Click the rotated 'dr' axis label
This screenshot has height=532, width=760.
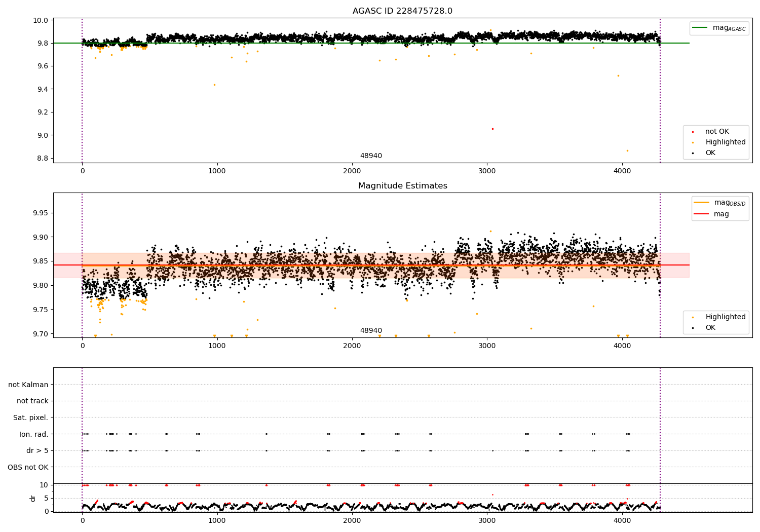point(33,498)
